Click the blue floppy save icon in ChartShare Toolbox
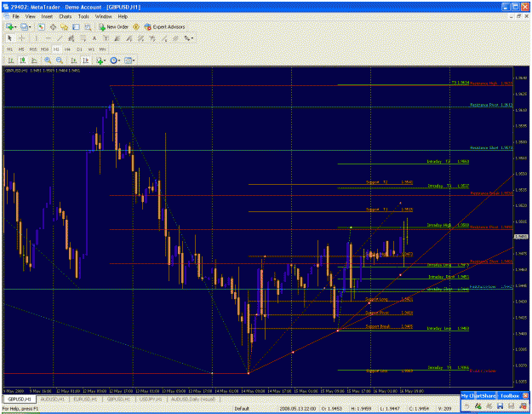Viewport: 532px width, 414px height. (x=500, y=405)
